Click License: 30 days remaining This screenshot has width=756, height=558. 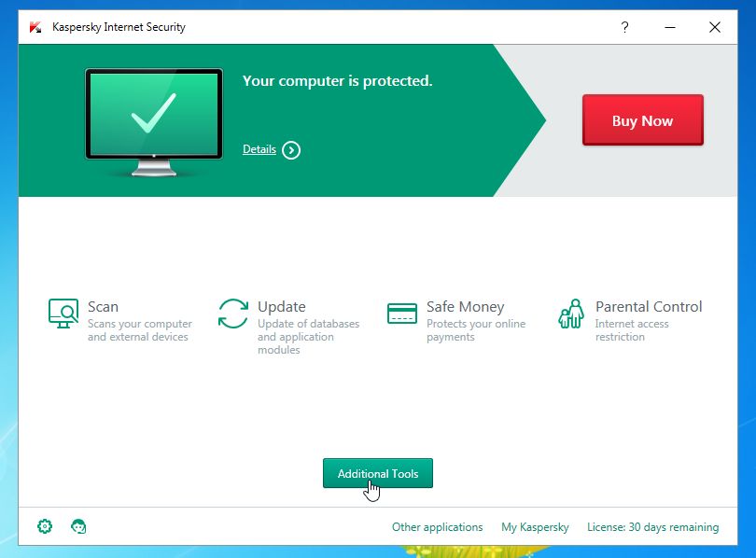[x=652, y=527]
